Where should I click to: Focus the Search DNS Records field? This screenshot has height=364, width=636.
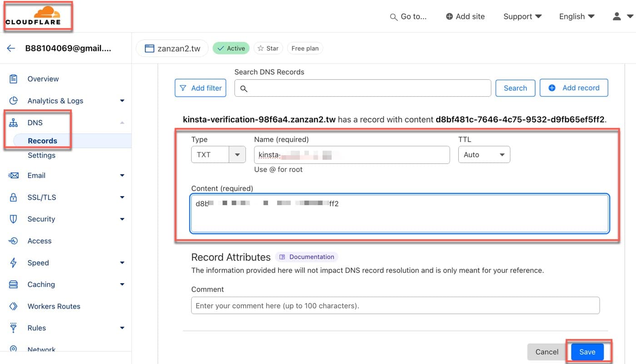pyautogui.click(x=363, y=88)
